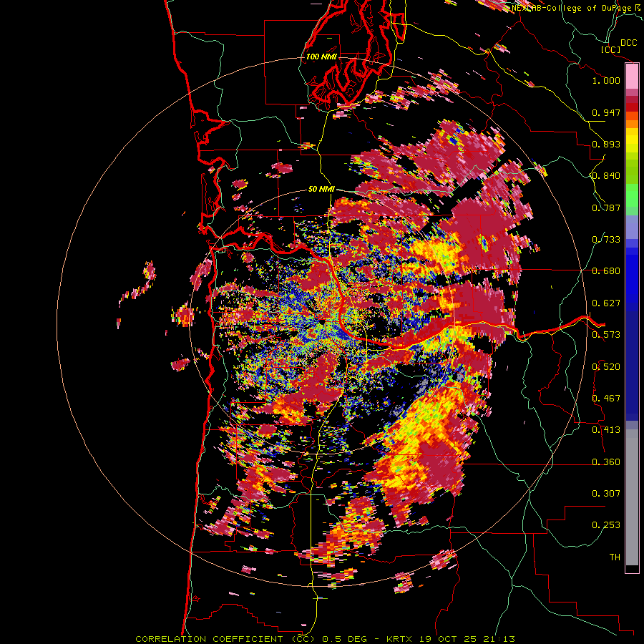Click the 1.000 scale value

(x=606, y=80)
